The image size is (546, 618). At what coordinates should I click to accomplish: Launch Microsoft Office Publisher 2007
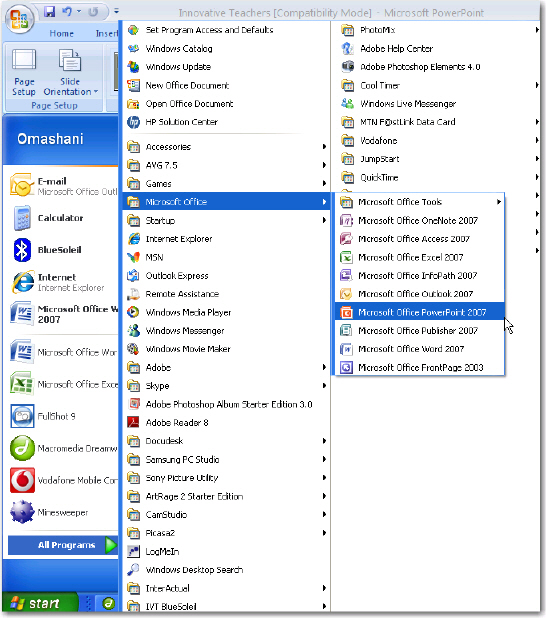click(419, 331)
